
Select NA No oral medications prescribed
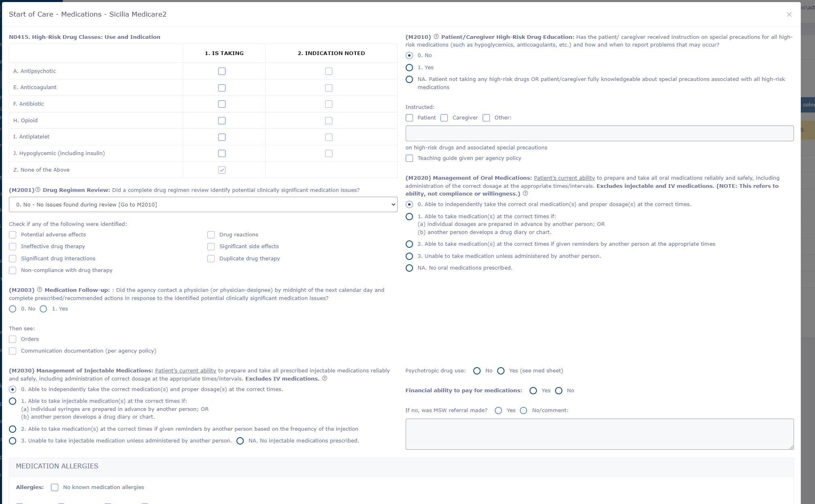coord(409,268)
